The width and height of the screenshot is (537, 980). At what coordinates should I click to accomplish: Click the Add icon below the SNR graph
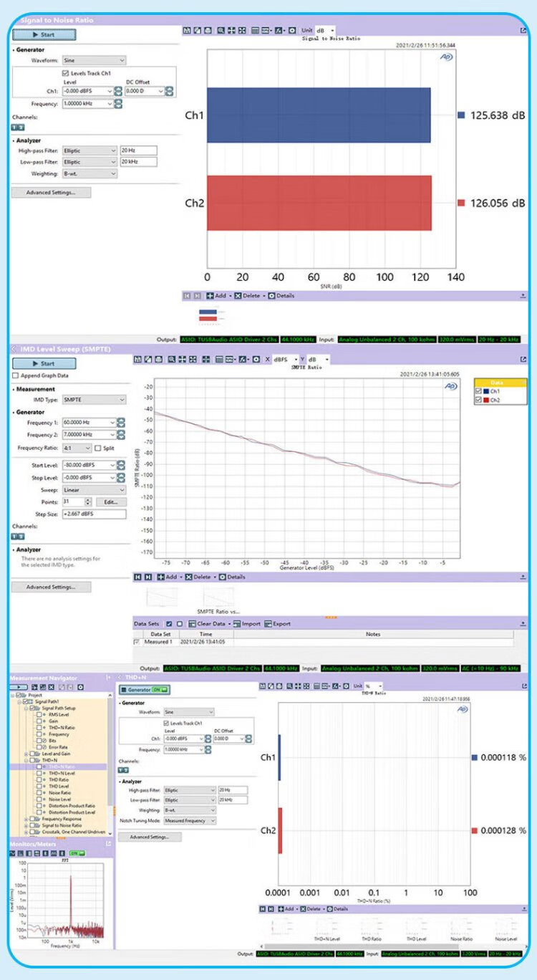(x=211, y=295)
